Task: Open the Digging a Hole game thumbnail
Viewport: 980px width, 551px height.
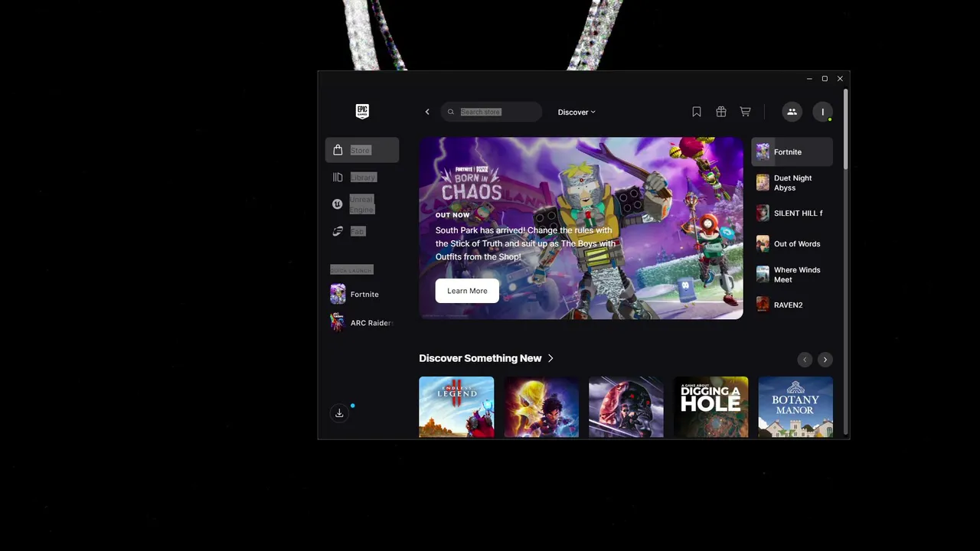Action: point(710,407)
